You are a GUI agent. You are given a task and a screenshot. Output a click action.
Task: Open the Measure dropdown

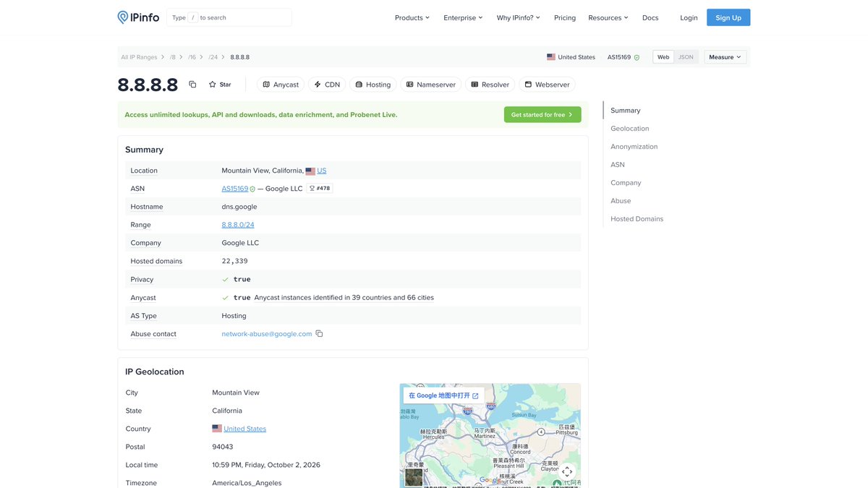pos(726,57)
